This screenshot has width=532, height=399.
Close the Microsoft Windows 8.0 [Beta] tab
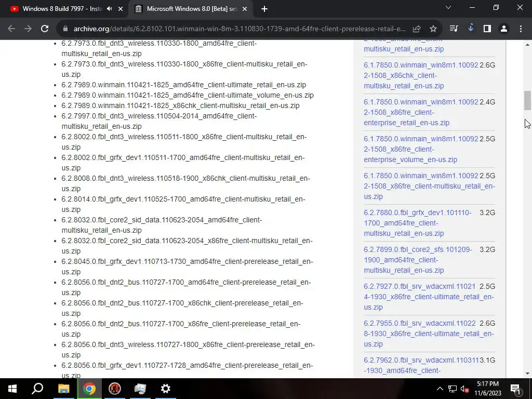pos(245,9)
